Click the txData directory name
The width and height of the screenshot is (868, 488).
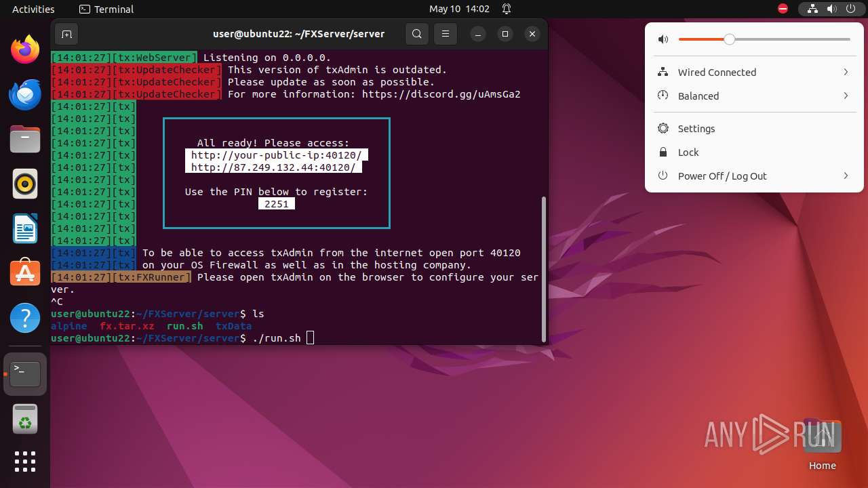click(234, 326)
